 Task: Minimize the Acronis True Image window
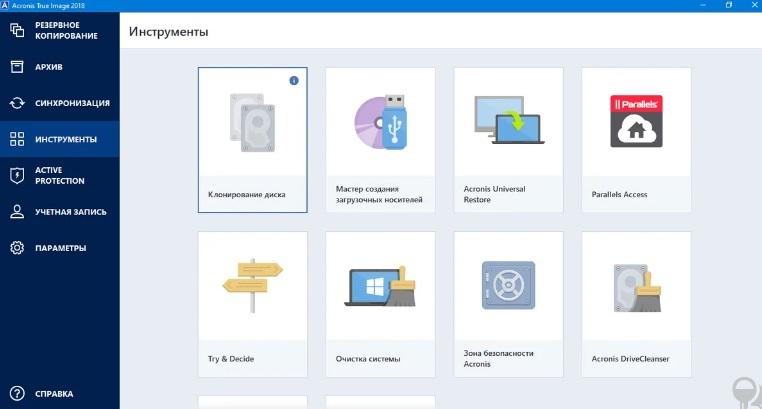703,5
